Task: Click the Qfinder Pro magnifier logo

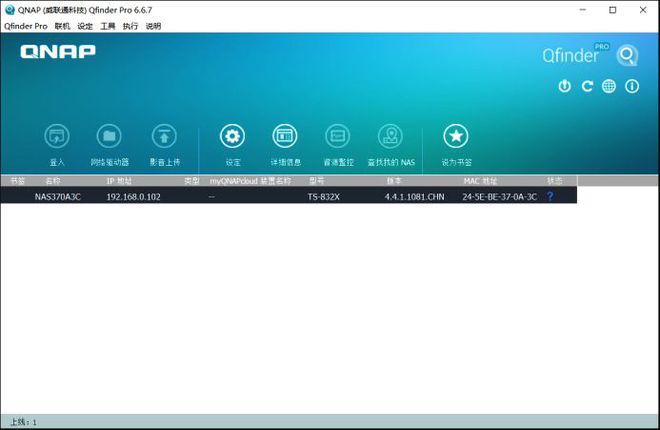Action: (627, 55)
